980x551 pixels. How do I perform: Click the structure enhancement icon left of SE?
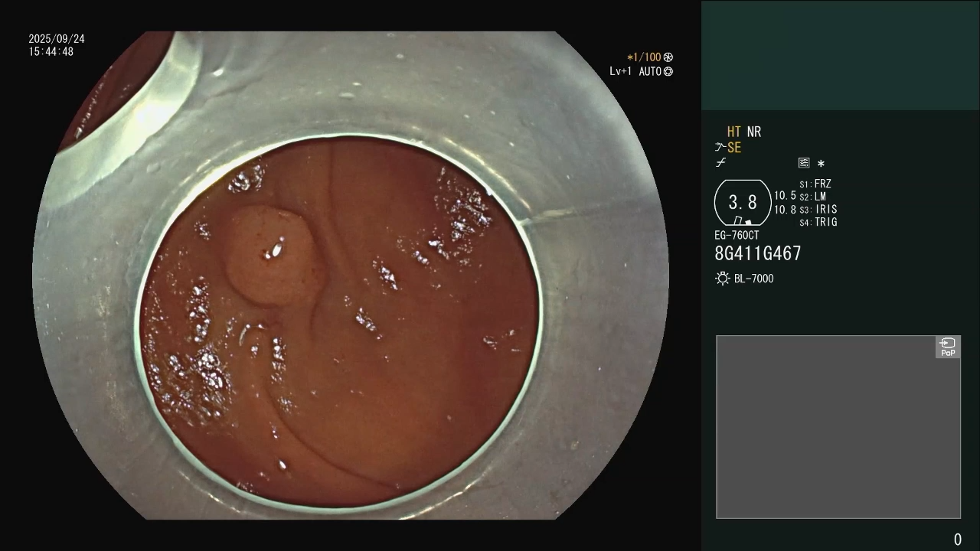[x=720, y=148]
